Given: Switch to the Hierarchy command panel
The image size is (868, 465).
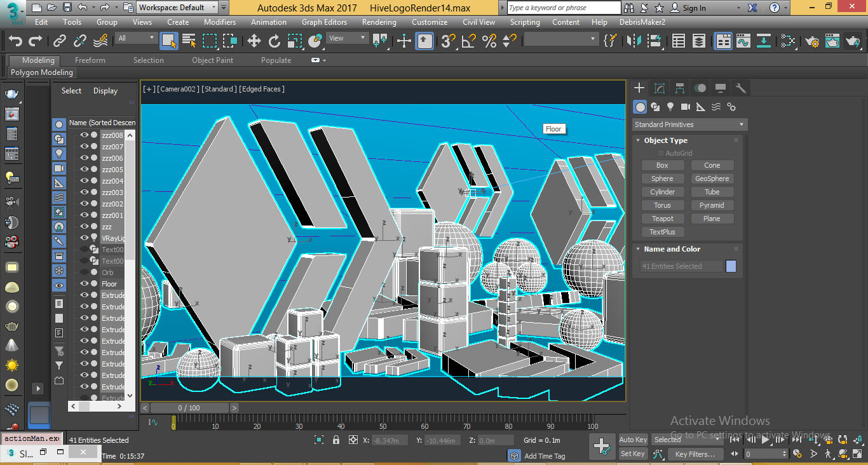Looking at the screenshot, I should pos(680,88).
